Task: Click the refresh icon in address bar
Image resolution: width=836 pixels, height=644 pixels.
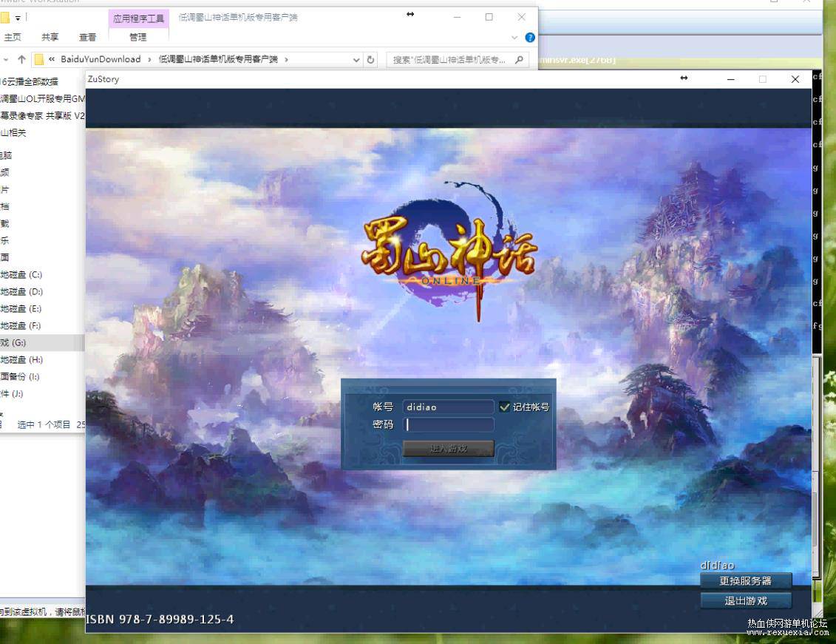Action: 370,60
